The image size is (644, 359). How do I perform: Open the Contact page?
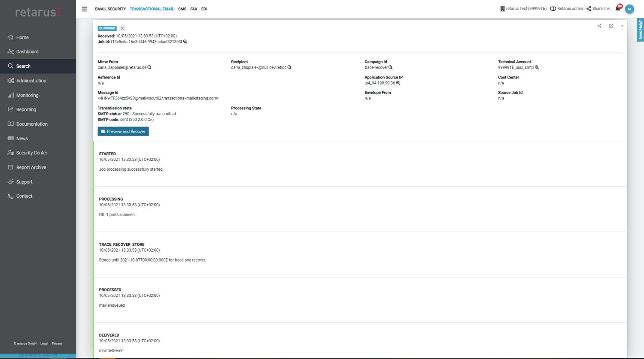pyautogui.click(x=24, y=196)
